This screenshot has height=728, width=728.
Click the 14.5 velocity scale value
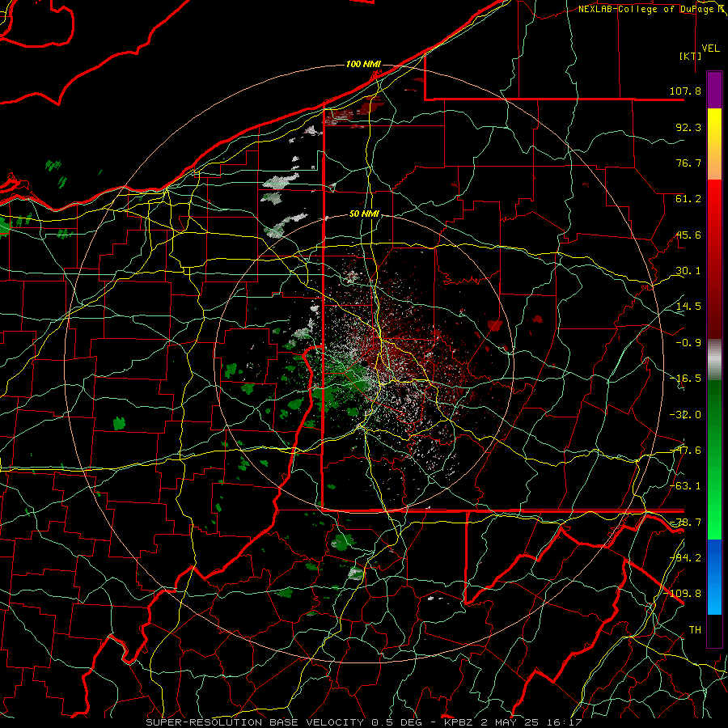click(x=688, y=307)
